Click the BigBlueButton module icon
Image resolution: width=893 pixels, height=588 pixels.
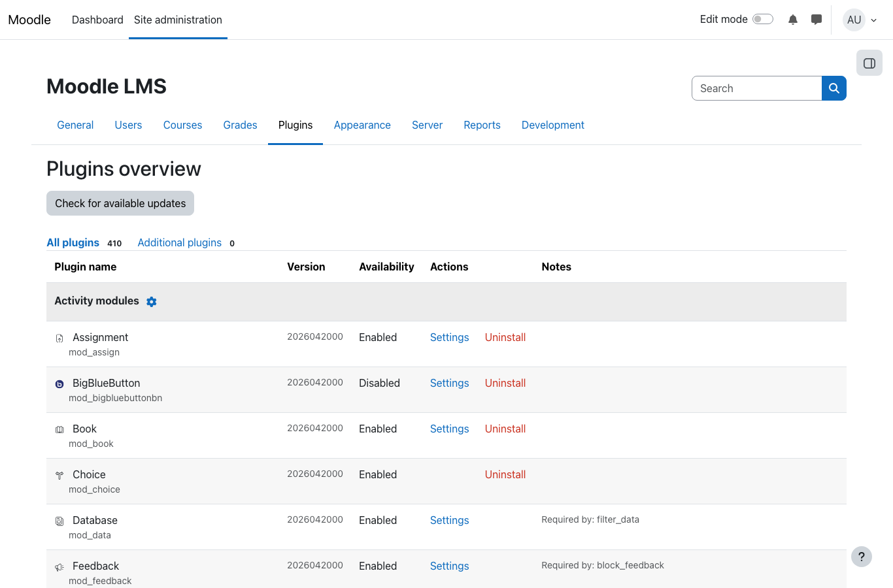pos(59,384)
